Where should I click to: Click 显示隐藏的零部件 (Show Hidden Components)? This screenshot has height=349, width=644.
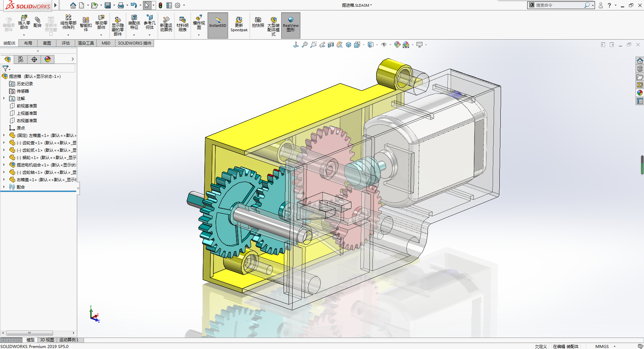pos(117,26)
